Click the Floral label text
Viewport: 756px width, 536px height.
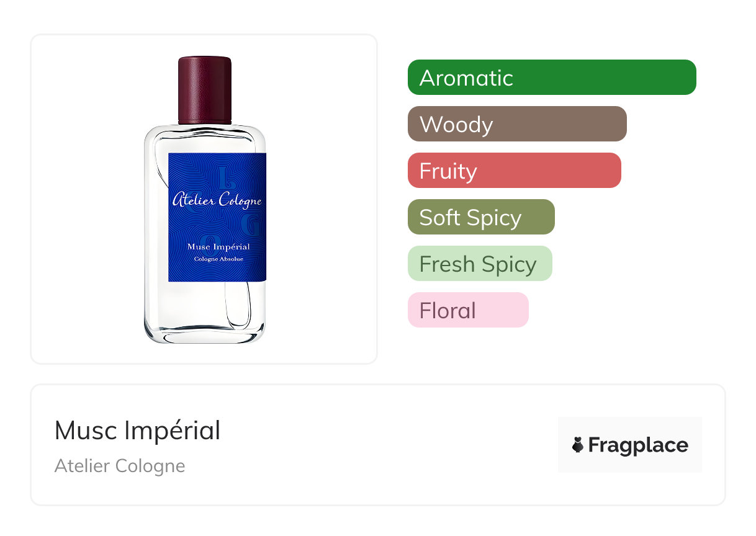[x=448, y=311]
